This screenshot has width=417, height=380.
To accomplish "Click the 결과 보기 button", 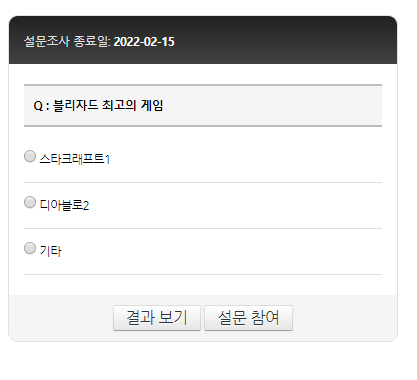I will click(157, 318).
